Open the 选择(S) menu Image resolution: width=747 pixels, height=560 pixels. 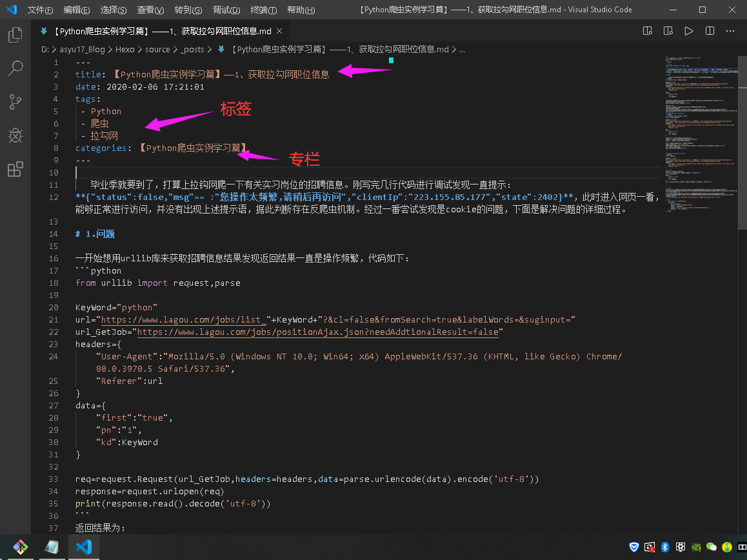coord(114,10)
